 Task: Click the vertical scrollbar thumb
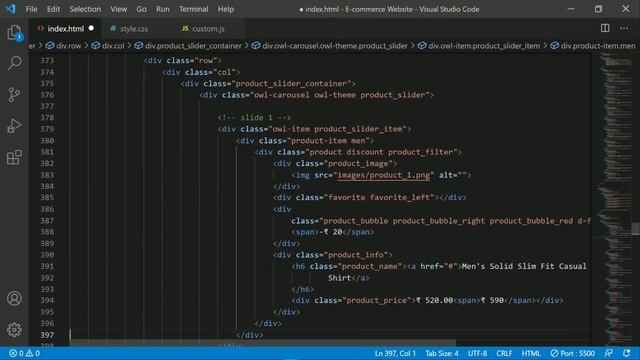pos(636,229)
